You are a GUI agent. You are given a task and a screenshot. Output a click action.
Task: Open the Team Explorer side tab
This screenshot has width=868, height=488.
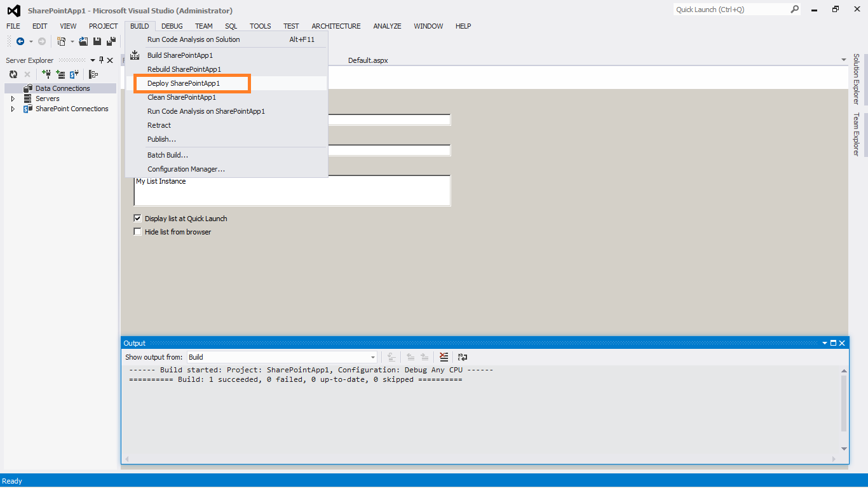pos(857,134)
